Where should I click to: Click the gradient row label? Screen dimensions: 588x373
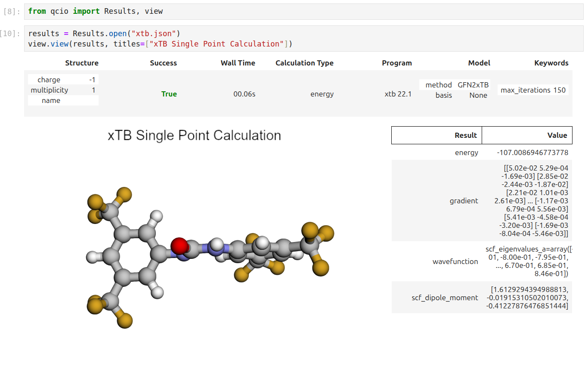(464, 201)
